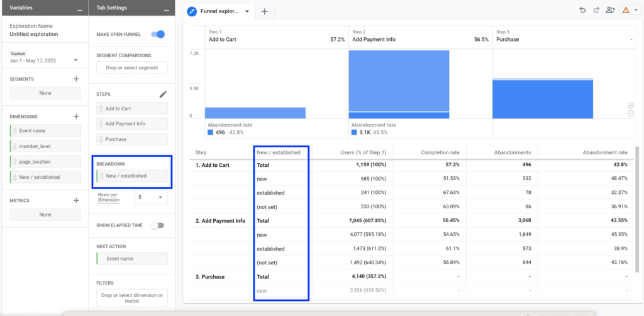Select the Add Payment Info step chip
The width and height of the screenshot is (644, 316).
tap(132, 124)
